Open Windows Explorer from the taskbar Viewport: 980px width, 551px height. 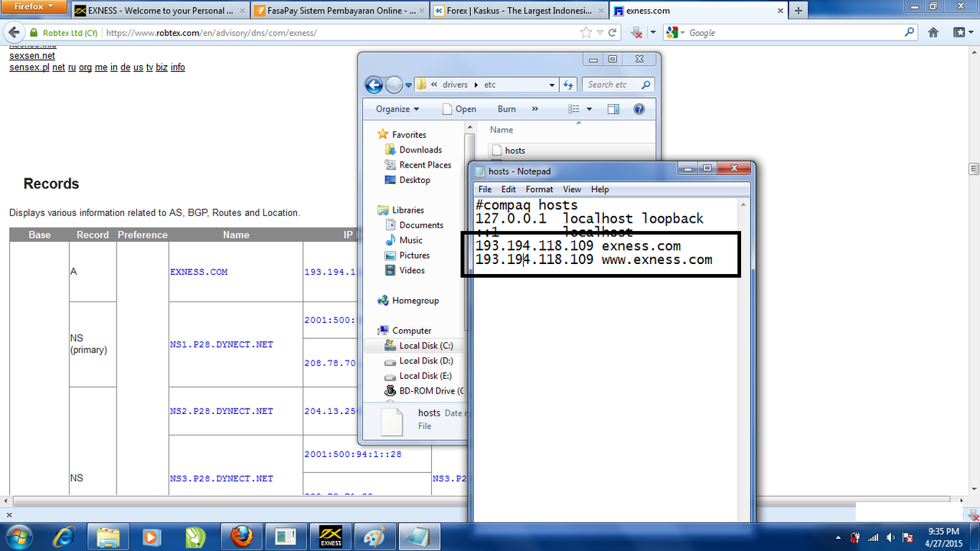(108, 536)
